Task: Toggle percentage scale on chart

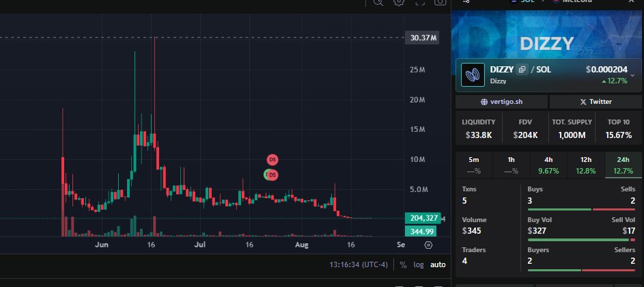Action: tap(404, 265)
